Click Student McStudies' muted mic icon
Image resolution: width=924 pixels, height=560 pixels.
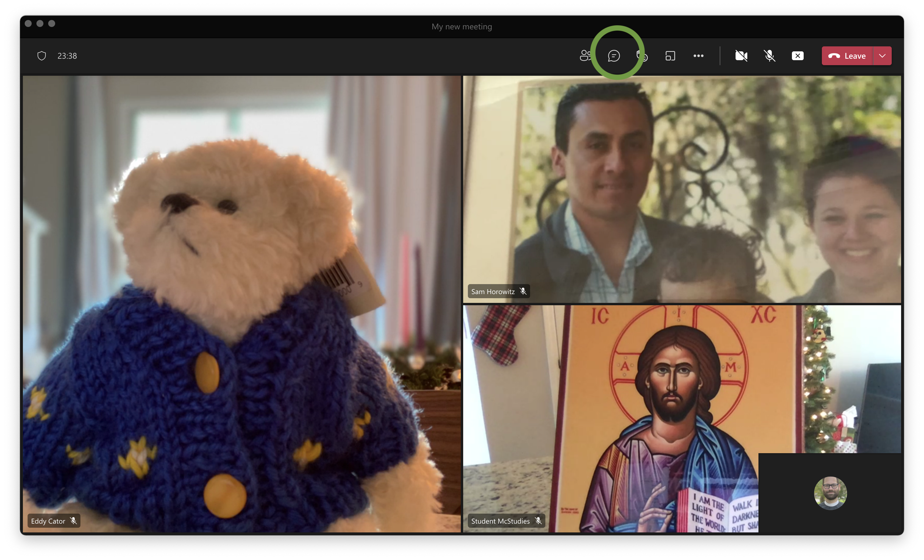click(x=538, y=521)
